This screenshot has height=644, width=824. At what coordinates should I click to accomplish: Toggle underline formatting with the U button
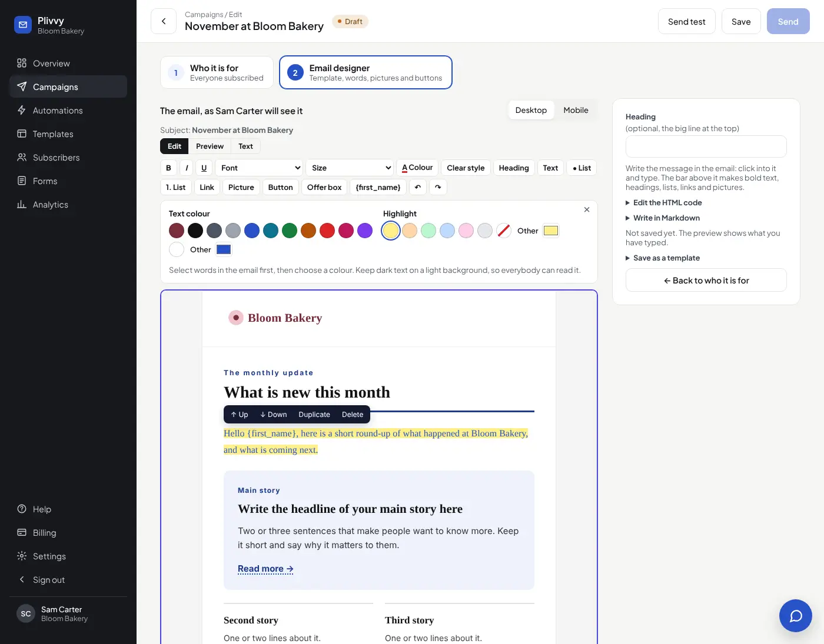pyautogui.click(x=204, y=168)
